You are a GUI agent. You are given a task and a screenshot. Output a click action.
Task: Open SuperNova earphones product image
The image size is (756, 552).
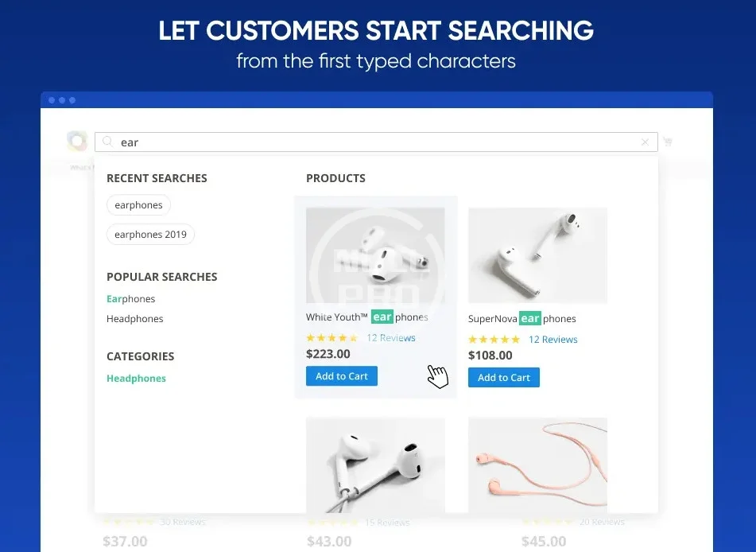(537, 255)
